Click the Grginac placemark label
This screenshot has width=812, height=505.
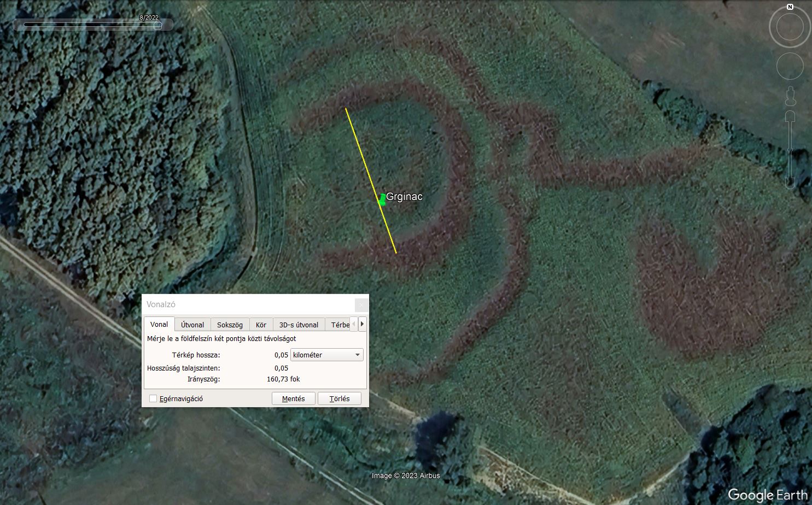coord(404,197)
